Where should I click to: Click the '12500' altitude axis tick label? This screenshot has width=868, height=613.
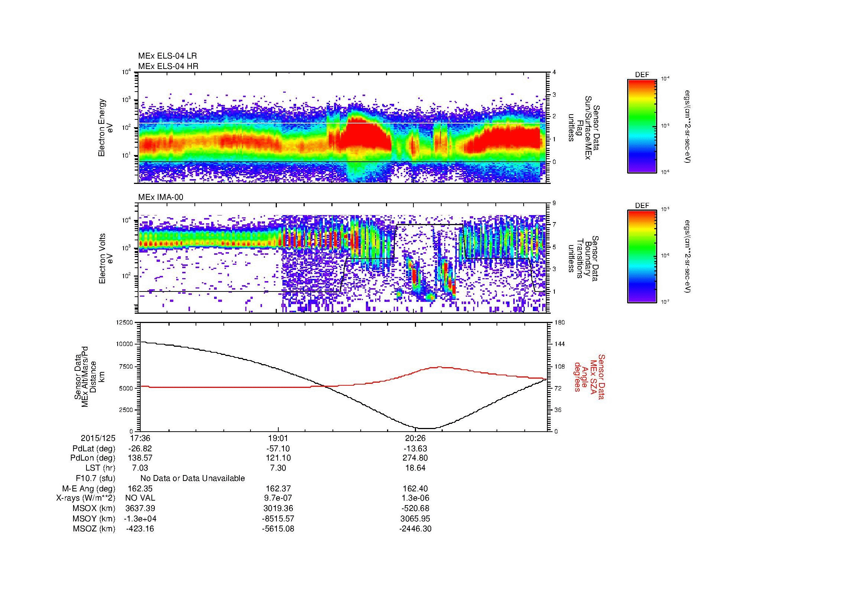125,323
